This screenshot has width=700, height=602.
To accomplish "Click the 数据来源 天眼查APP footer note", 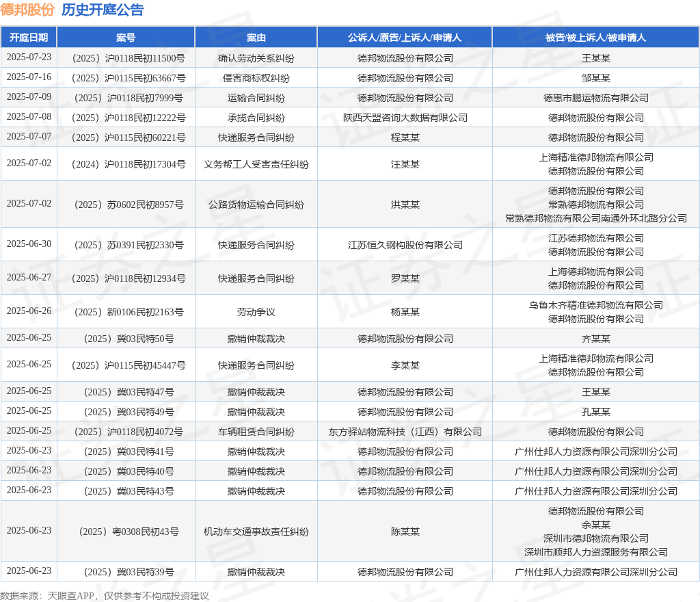I will [105, 596].
